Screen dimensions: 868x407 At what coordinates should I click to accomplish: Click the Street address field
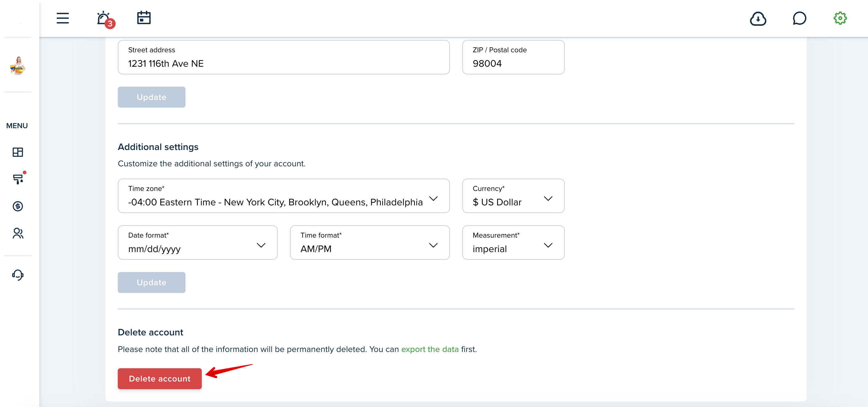point(284,57)
